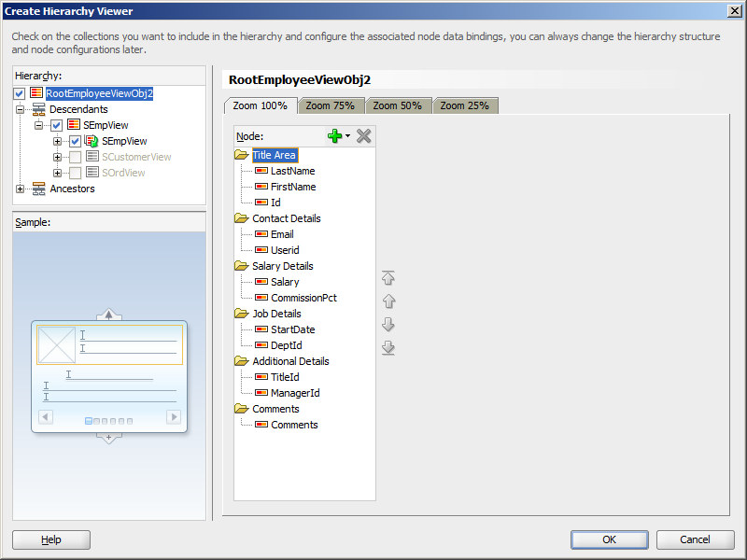
Task: Click the move up arrow icon
Action: click(x=388, y=301)
